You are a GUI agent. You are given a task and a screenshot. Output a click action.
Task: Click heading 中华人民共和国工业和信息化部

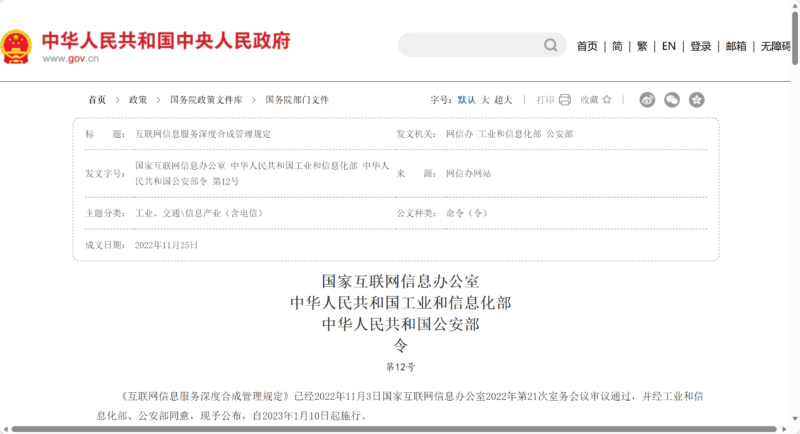click(401, 302)
